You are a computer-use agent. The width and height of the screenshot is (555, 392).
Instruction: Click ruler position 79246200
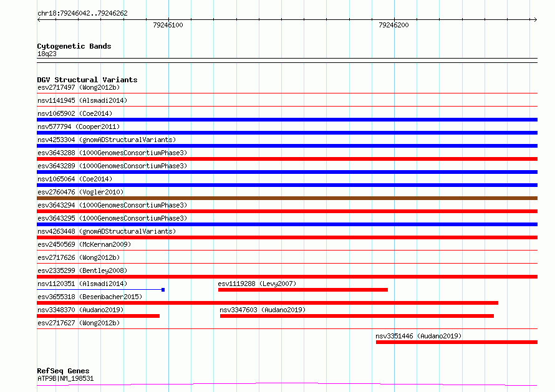[x=393, y=25]
